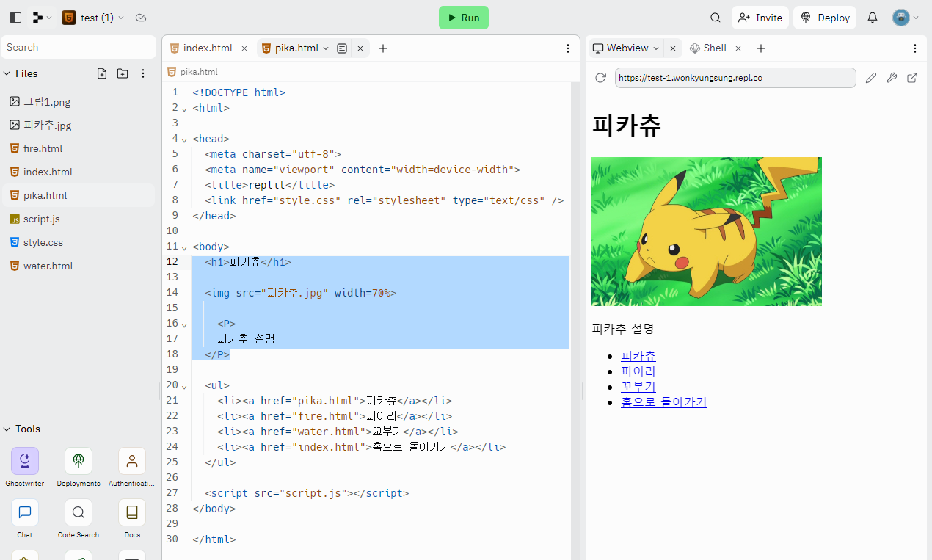Close the Shell tab
Viewport: 932px width, 560px height.
(738, 48)
